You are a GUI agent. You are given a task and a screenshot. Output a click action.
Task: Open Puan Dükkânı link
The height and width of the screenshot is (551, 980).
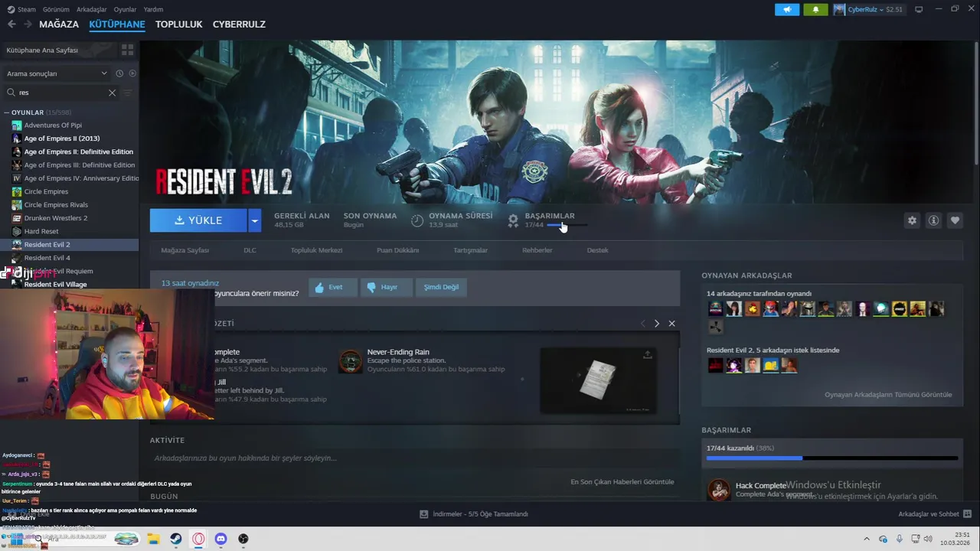[x=397, y=250]
